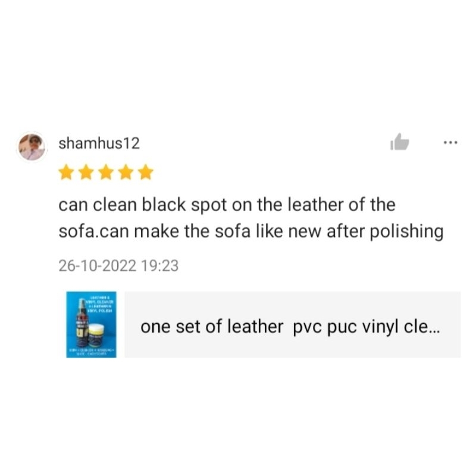Select the second rating star
The width and height of the screenshot is (476, 476).
(x=86, y=172)
